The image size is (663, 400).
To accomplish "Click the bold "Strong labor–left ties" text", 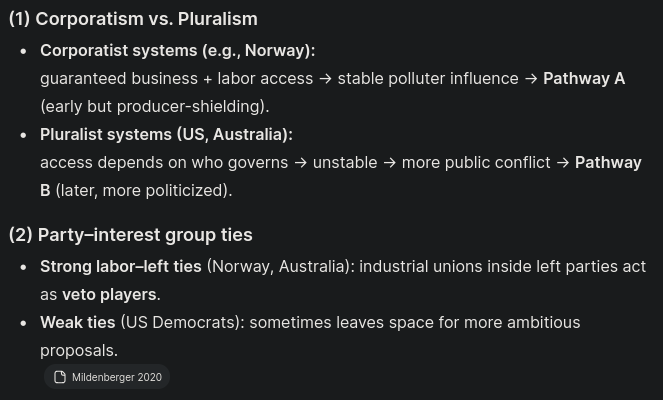I will 120,266.
